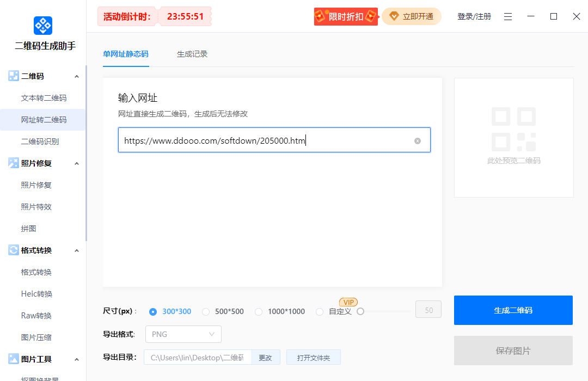Image resolution: width=588 pixels, height=381 pixels.
Task: Switch to the 生成记录 tab
Action: click(192, 55)
